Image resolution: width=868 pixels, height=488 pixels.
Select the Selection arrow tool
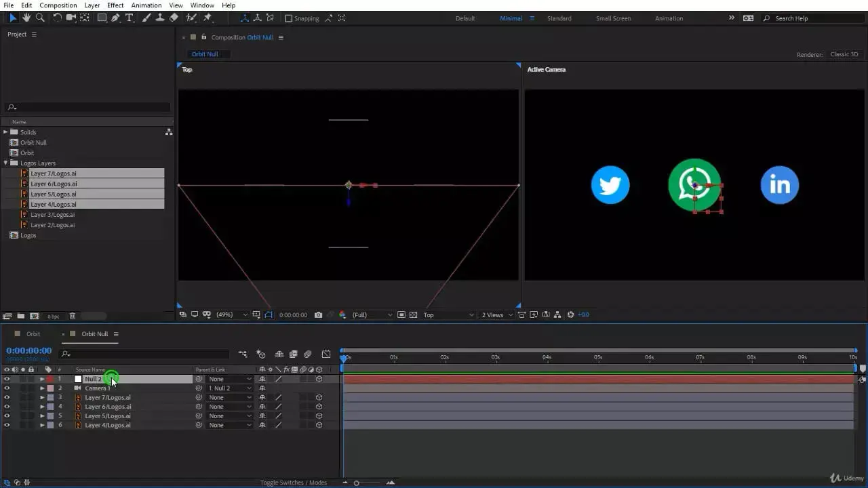click(12, 18)
